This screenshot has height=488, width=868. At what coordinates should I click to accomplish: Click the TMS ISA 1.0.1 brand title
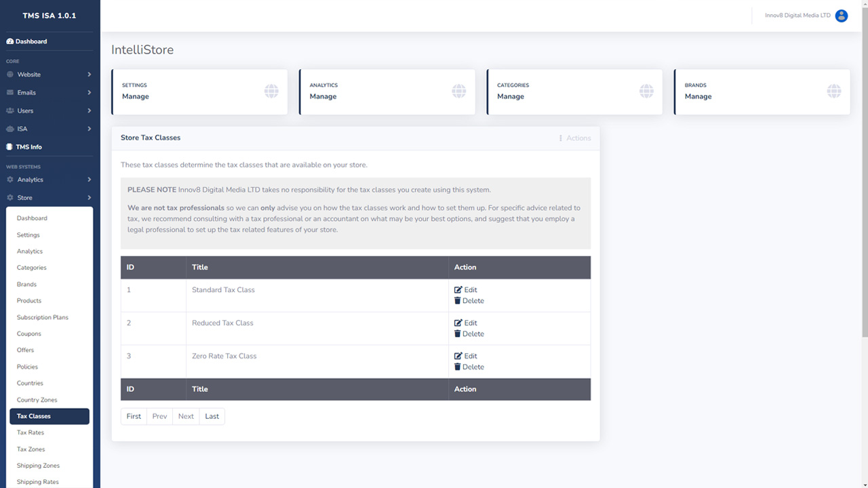pyautogui.click(x=50, y=16)
